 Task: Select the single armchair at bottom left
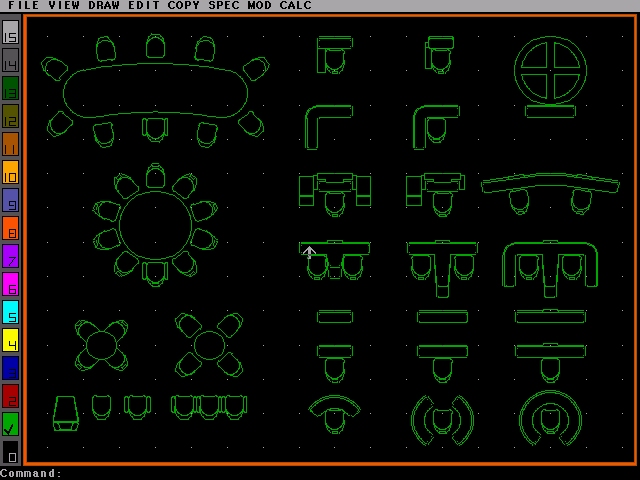pyautogui.click(x=66, y=412)
